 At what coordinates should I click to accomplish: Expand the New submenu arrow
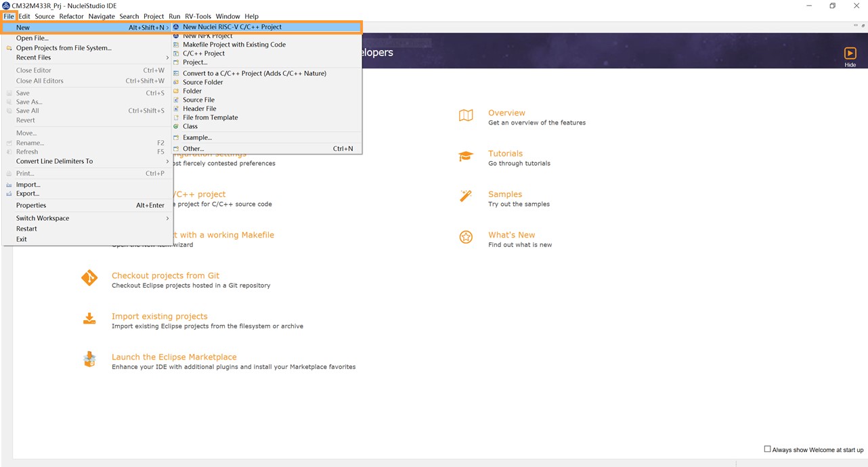[x=168, y=28]
